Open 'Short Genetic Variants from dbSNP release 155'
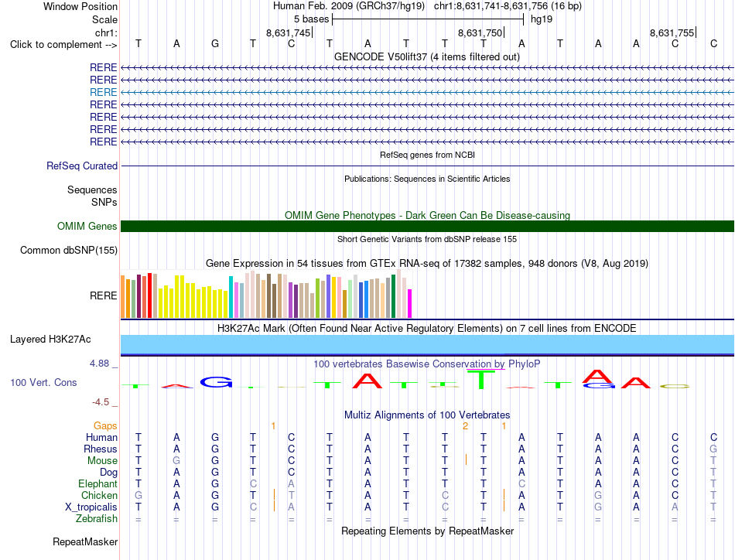The width and height of the screenshot is (735, 560). point(427,239)
